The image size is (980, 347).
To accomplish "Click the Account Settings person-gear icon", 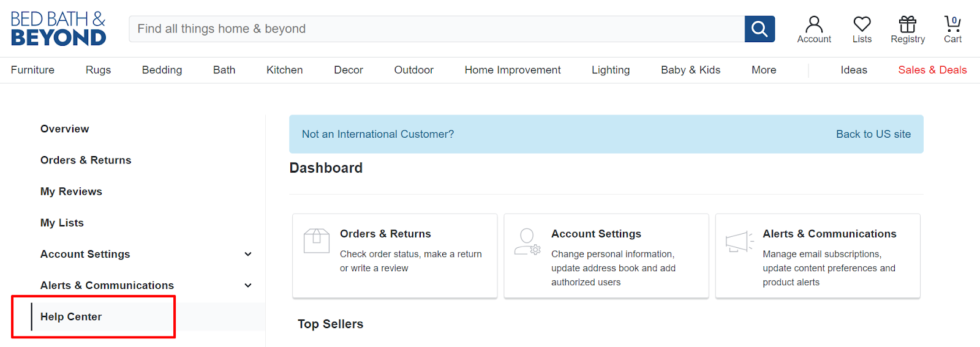I will click(x=527, y=242).
